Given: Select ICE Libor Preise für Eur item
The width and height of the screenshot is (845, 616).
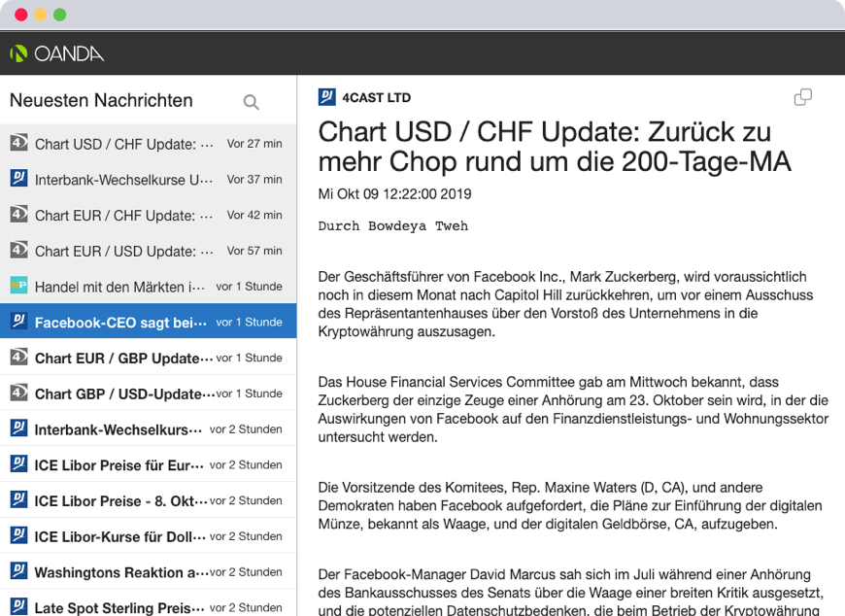Looking at the screenshot, I should pyautogui.click(x=118, y=464).
